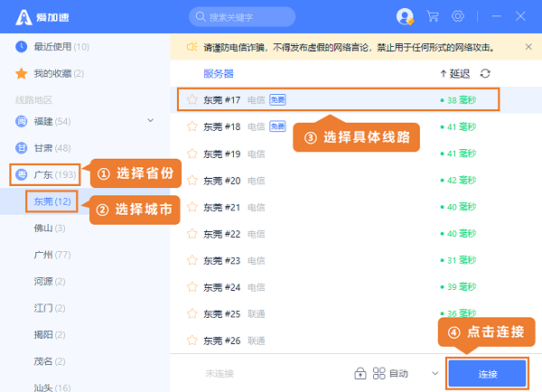Click the 未连接 status text

220,373
